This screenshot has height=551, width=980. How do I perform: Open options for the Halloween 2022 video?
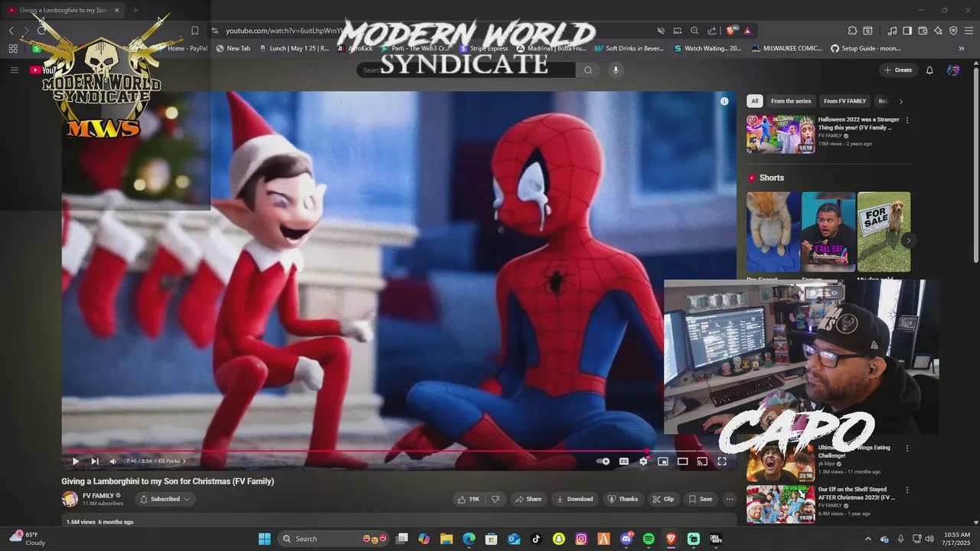click(907, 120)
